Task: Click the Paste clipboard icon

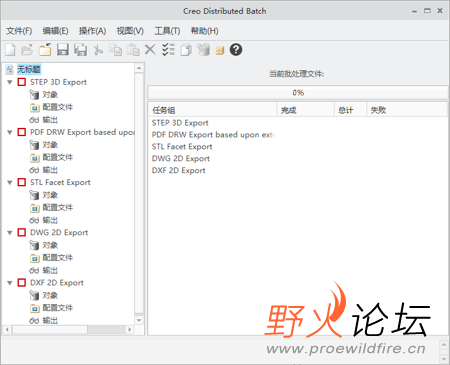Action: point(133,50)
